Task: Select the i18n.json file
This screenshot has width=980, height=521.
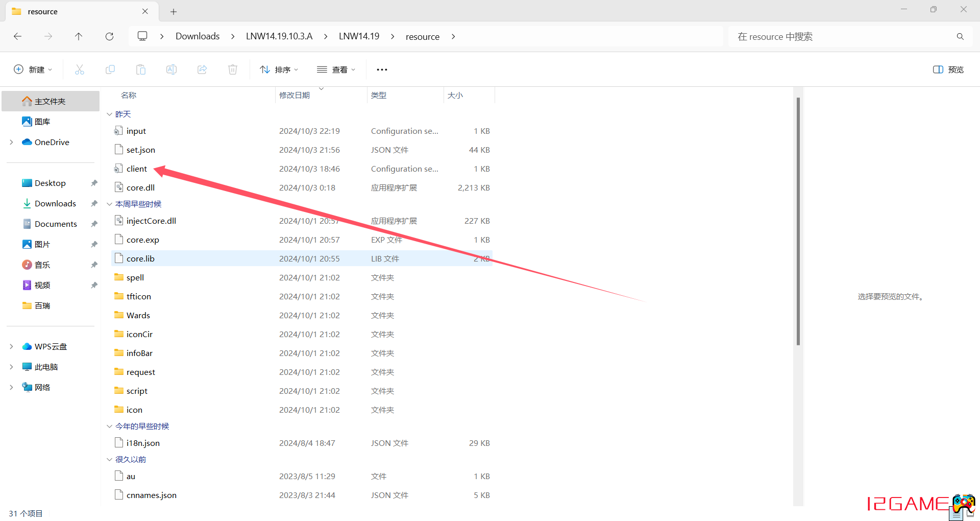Action: pyautogui.click(x=302, y=443)
